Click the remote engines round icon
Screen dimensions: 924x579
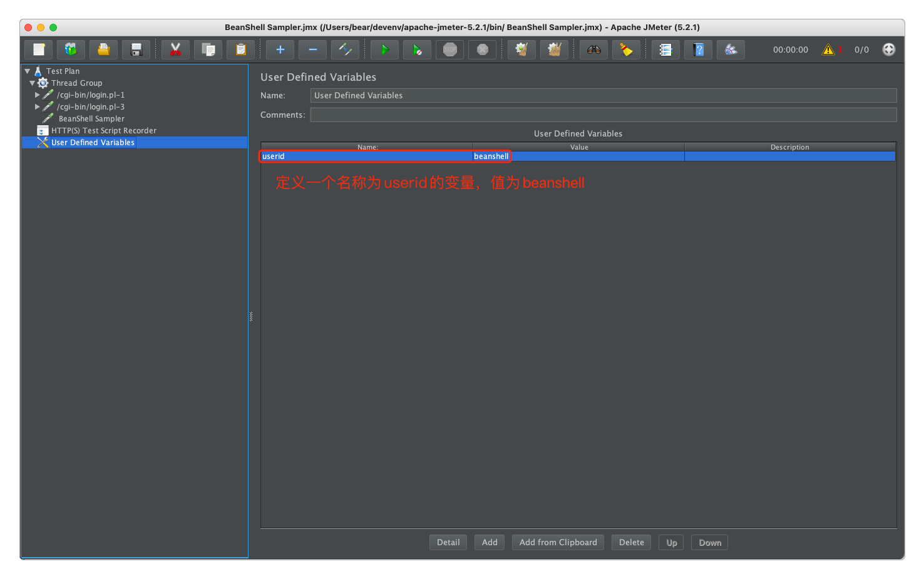pyautogui.click(x=889, y=49)
